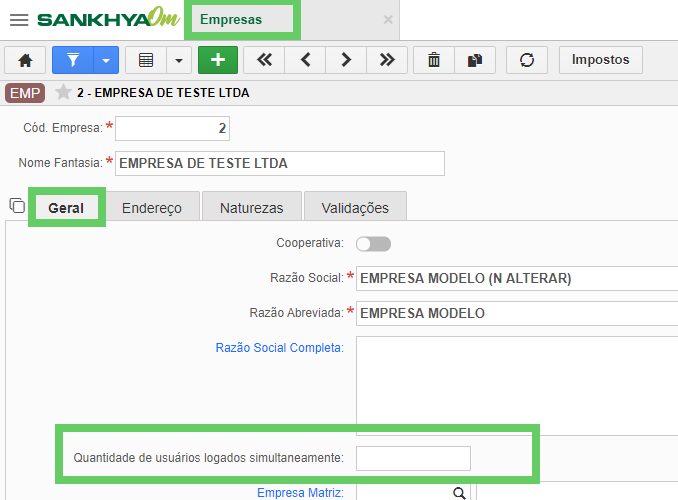Image resolution: width=678 pixels, height=500 pixels.
Task: Jump to the last record
Action: point(387,60)
